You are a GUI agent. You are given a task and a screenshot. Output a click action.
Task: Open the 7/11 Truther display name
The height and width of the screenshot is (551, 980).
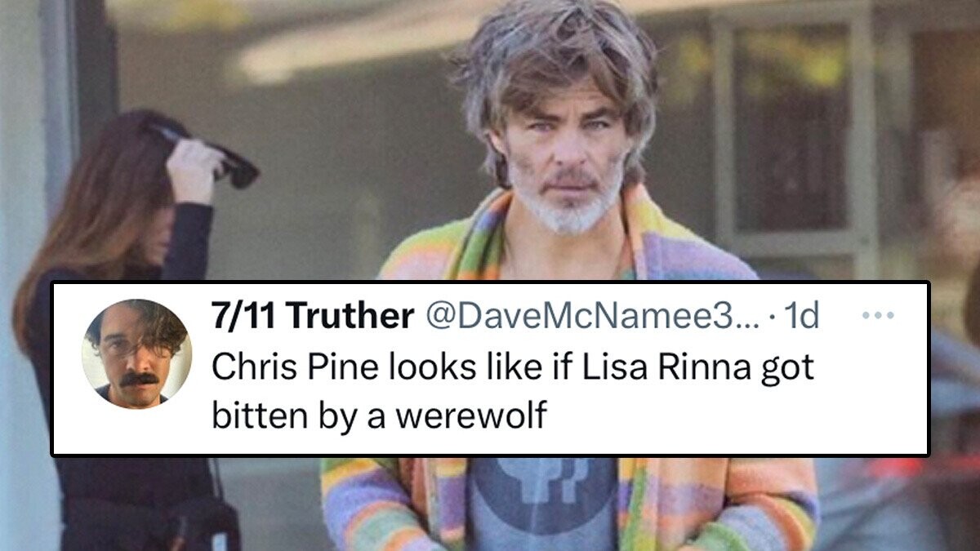(311, 316)
